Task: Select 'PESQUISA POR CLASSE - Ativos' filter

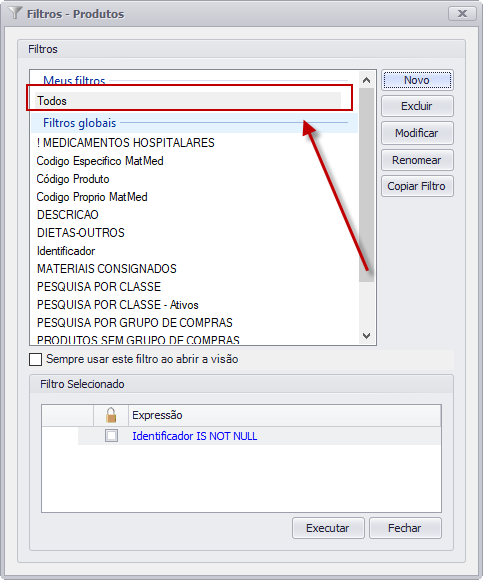Action: point(118,305)
